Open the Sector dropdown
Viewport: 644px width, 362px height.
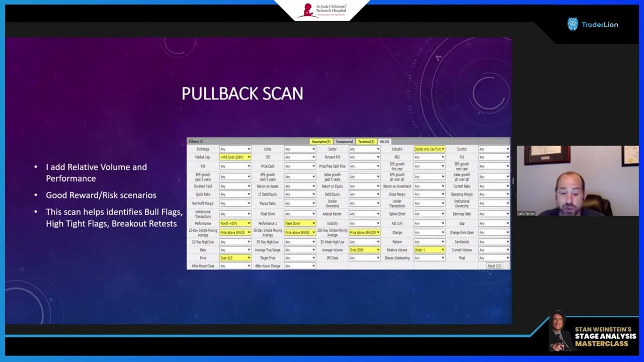tap(365, 149)
